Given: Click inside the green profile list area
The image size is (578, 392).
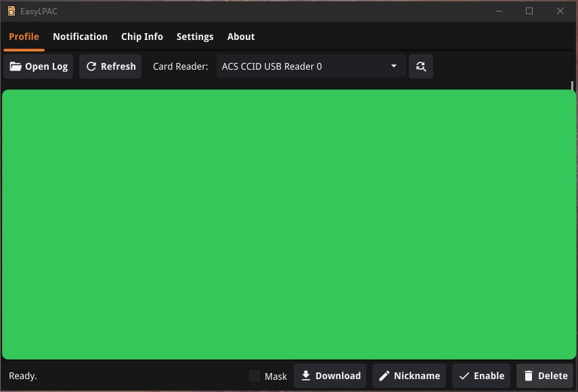Looking at the screenshot, I should click(x=289, y=224).
